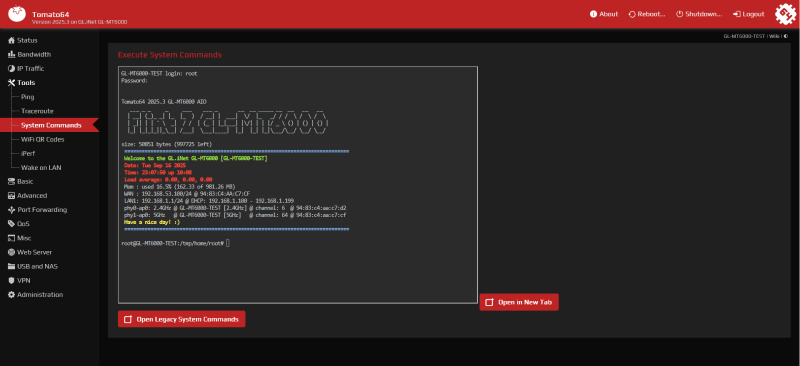Click Reboot... in the header
800x366 pixels.
coord(647,14)
